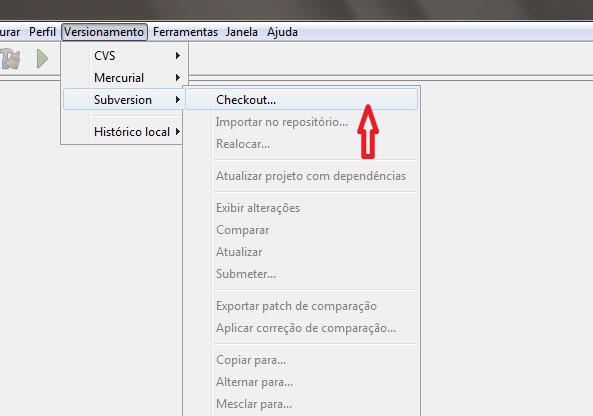Open the Janela menu
Viewport: 593px width, 416px height.
click(x=242, y=32)
